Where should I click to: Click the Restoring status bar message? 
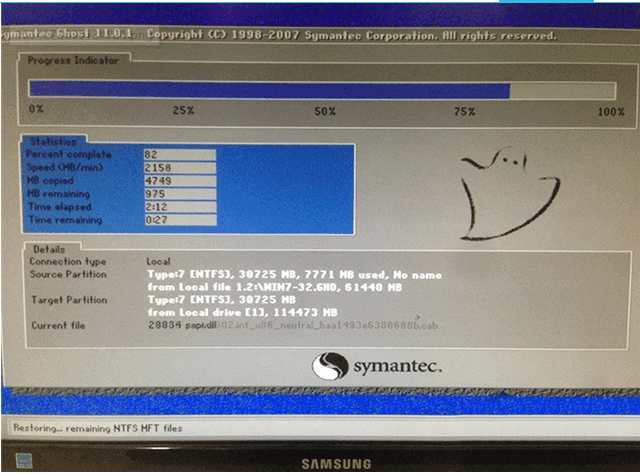pyautogui.click(x=98, y=428)
